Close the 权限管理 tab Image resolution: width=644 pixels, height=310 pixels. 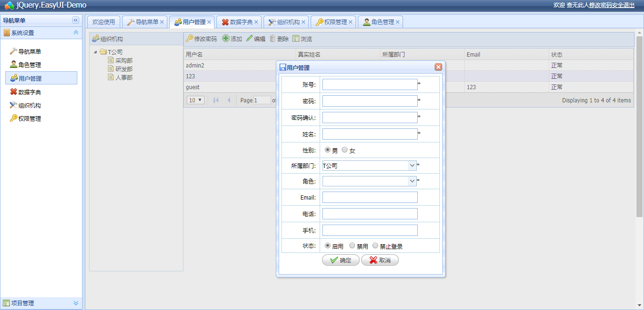351,22
